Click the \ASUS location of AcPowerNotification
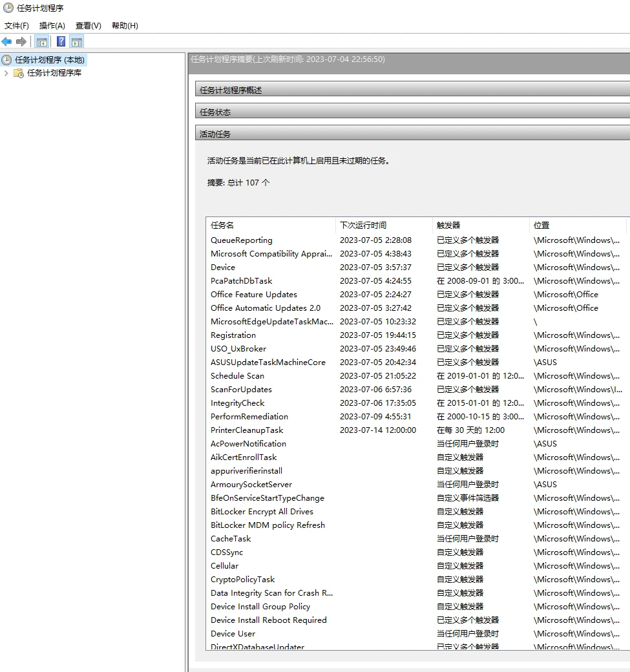The height and width of the screenshot is (672, 630). tap(545, 444)
